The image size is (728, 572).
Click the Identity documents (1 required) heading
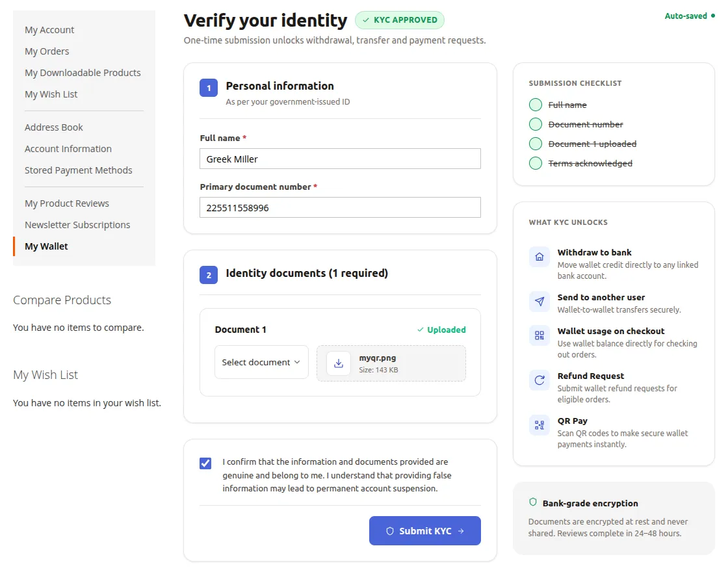[307, 273]
